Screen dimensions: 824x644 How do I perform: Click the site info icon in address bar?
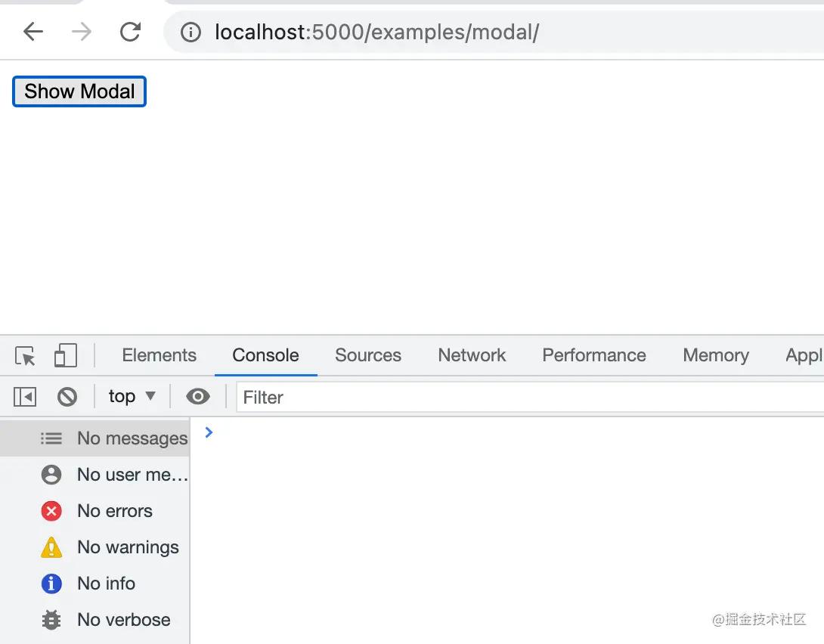tap(191, 33)
